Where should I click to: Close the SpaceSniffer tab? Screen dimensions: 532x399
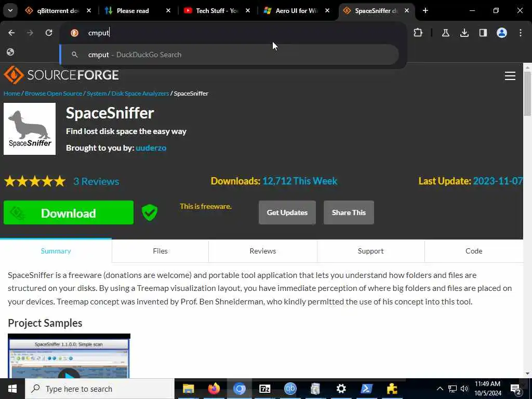point(406,10)
